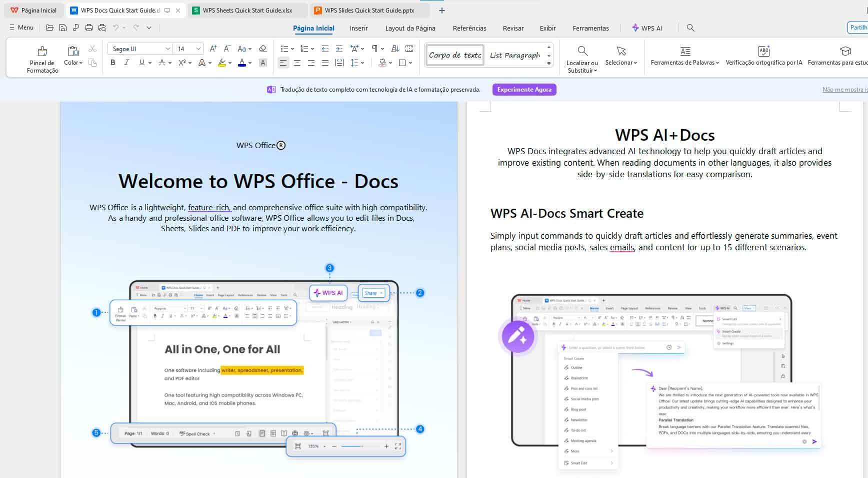The width and height of the screenshot is (868, 478).
Task: Switch to the Inserir tab
Action: tap(358, 28)
